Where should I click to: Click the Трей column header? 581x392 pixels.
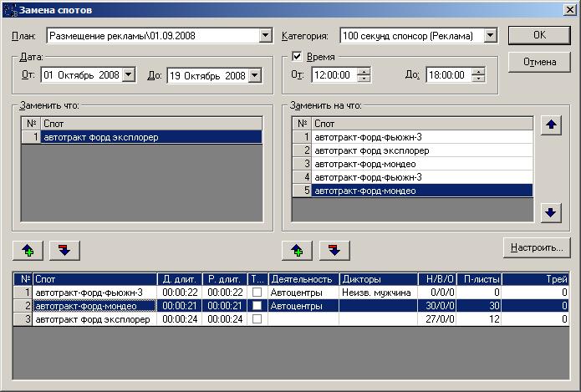(x=535, y=279)
